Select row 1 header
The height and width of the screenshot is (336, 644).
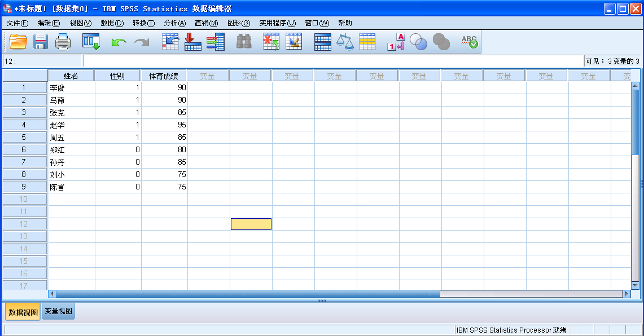pos(24,87)
